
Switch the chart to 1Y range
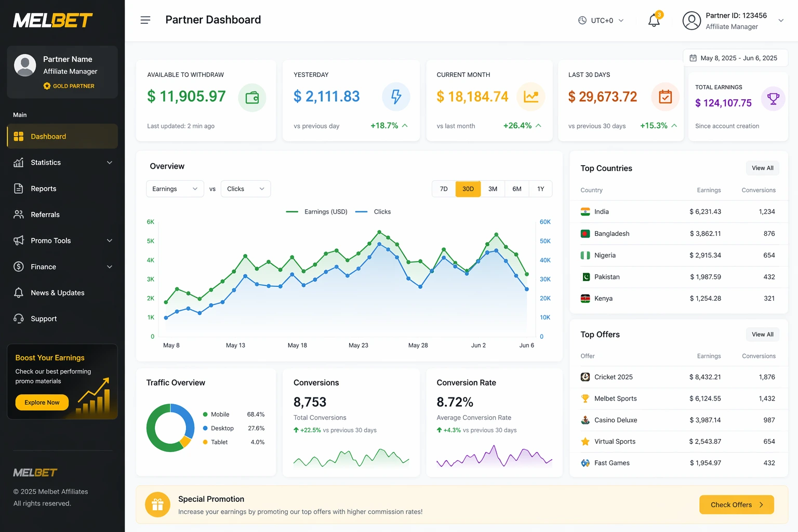pyautogui.click(x=540, y=189)
